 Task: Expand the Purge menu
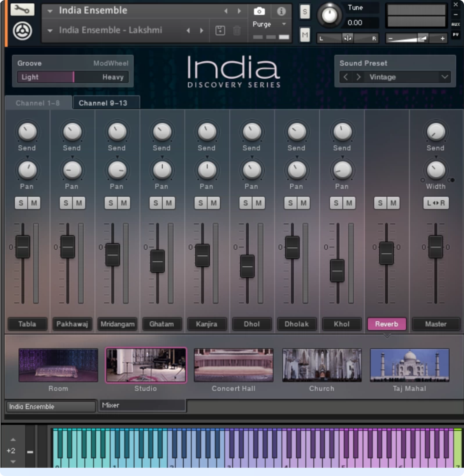pyautogui.click(x=284, y=24)
